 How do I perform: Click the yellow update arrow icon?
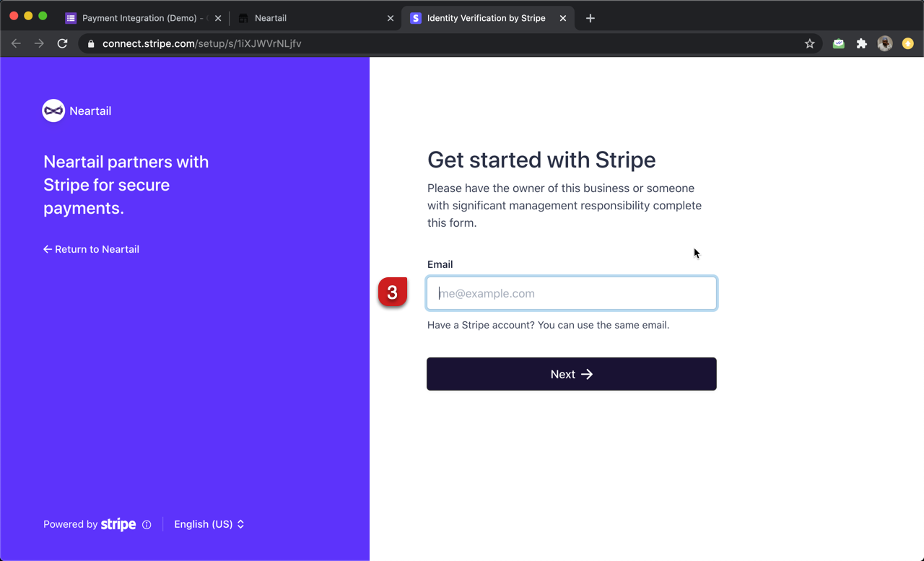[907, 43]
